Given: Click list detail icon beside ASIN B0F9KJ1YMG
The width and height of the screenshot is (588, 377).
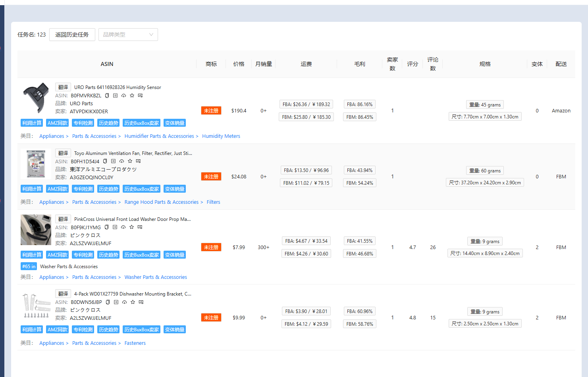Looking at the screenshot, I should pyautogui.click(x=115, y=227).
